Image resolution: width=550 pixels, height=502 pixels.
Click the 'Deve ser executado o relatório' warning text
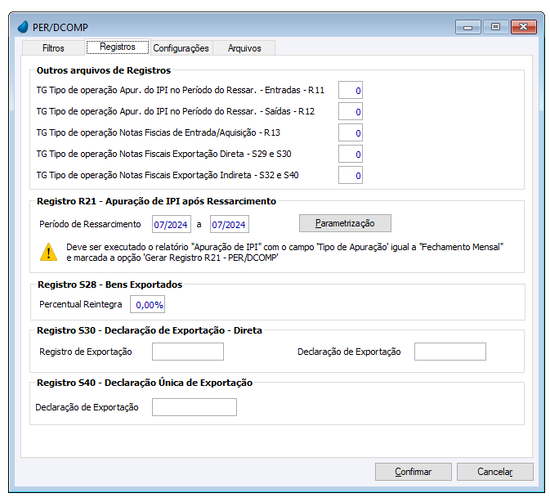(x=285, y=252)
